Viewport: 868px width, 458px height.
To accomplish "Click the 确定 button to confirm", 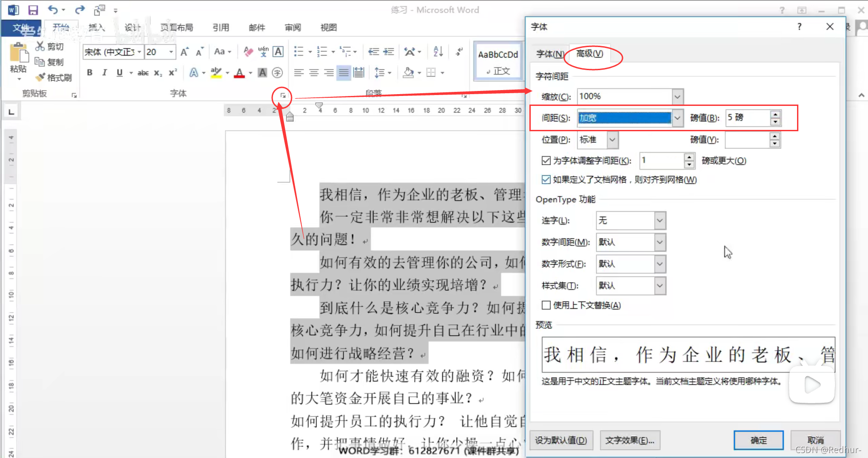I will (758, 440).
